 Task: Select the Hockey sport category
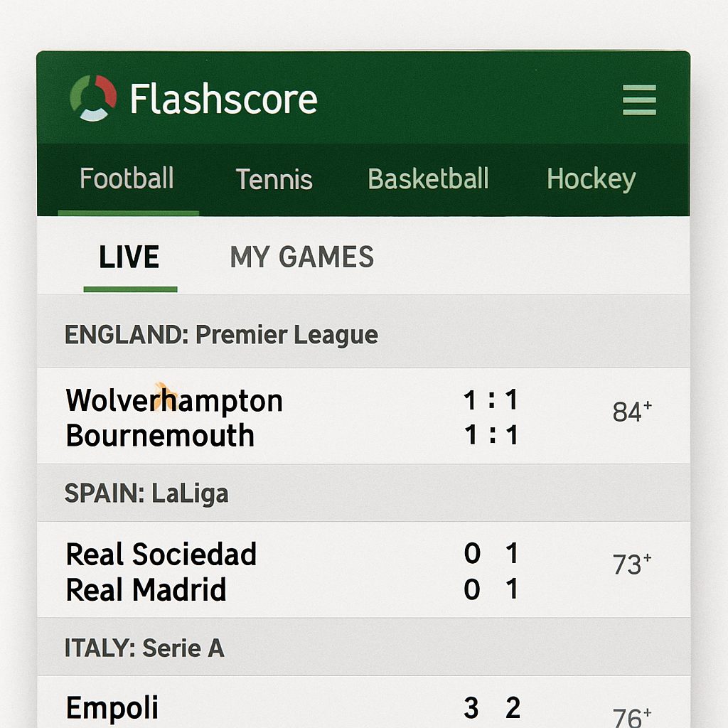591,180
